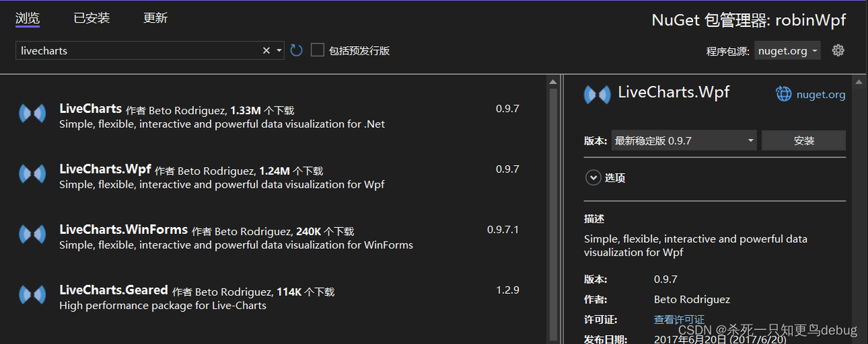Open NuGet settings gear icon

click(x=838, y=50)
